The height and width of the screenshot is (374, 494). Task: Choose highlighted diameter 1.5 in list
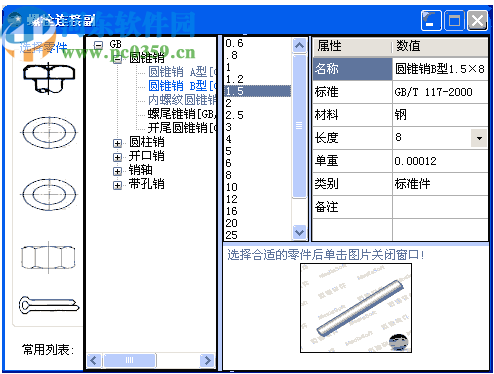258,91
